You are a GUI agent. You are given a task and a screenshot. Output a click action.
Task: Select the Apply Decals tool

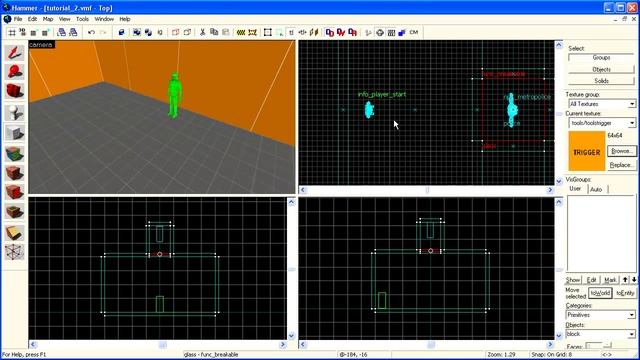(x=15, y=192)
